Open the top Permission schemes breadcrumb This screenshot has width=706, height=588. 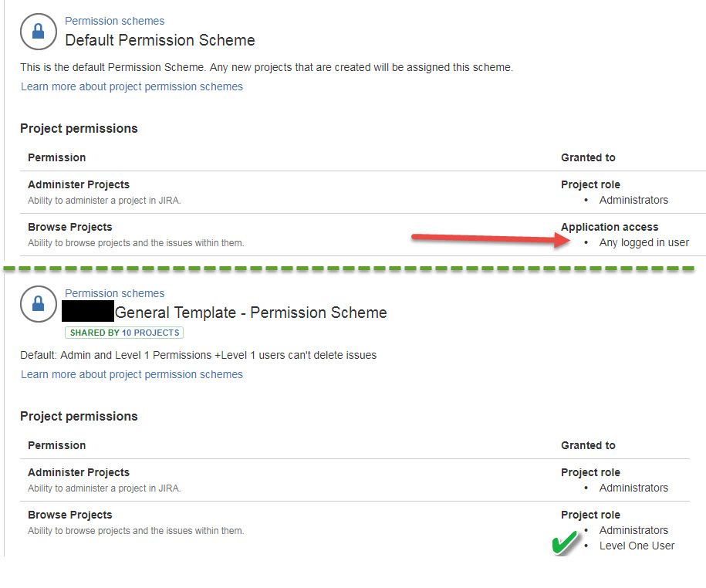114,21
